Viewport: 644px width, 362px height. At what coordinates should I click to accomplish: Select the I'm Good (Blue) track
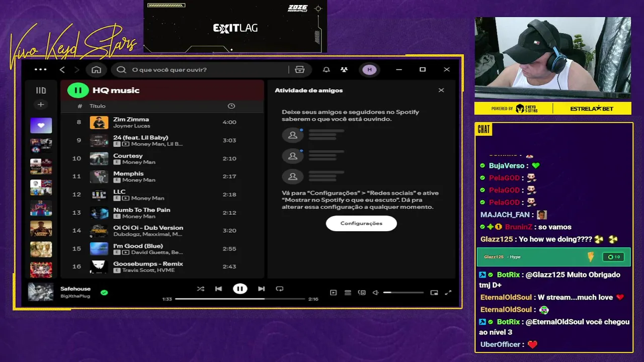pos(162,249)
